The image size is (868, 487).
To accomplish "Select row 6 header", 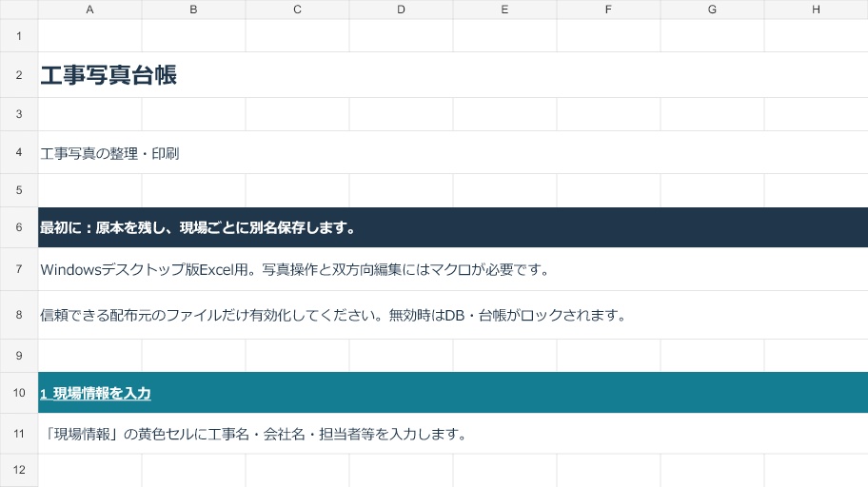I will tap(19, 227).
